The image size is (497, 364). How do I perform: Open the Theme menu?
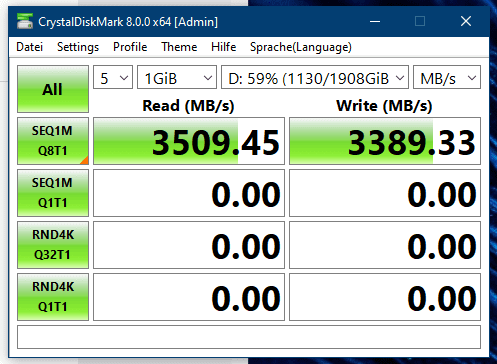pos(179,47)
